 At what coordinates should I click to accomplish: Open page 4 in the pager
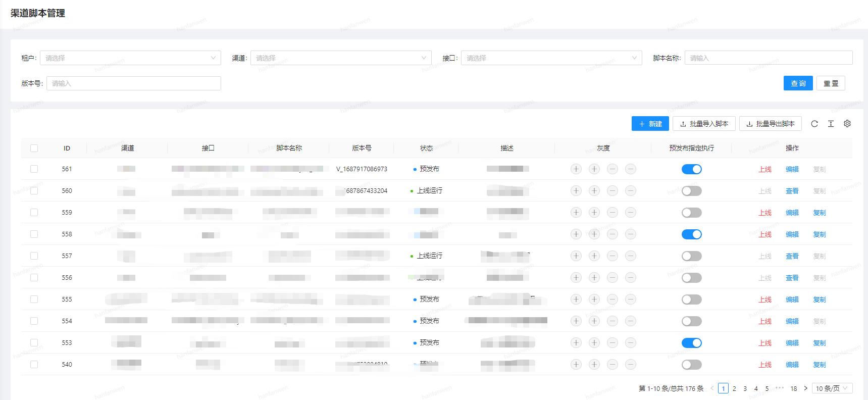tap(756, 388)
